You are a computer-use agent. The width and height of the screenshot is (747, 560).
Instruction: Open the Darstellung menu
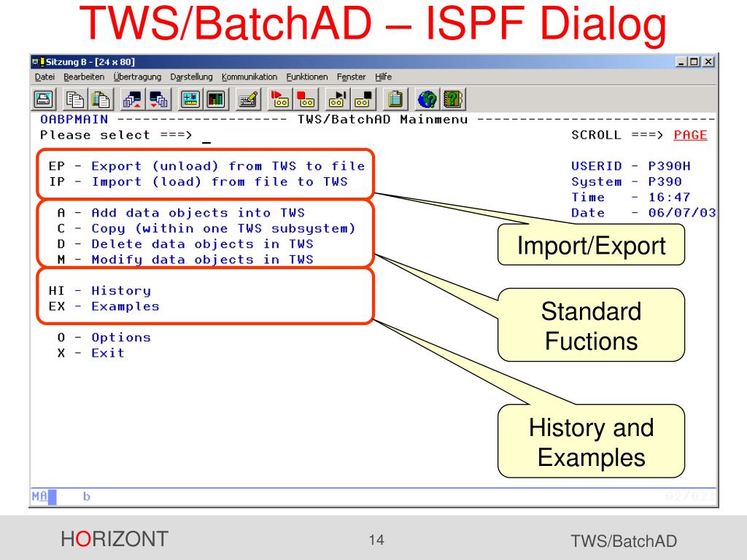(192, 77)
